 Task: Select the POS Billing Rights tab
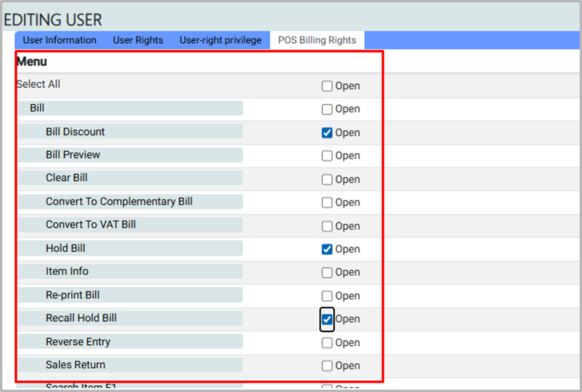317,40
